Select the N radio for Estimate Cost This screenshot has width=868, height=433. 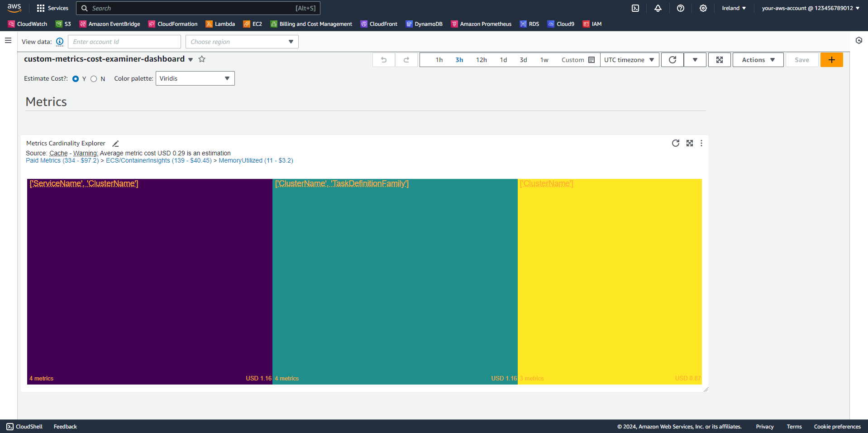94,78
